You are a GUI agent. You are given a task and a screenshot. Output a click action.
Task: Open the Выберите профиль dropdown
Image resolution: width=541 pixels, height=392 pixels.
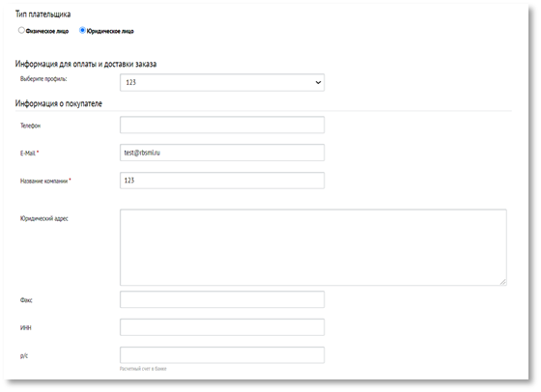(x=222, y=82)
